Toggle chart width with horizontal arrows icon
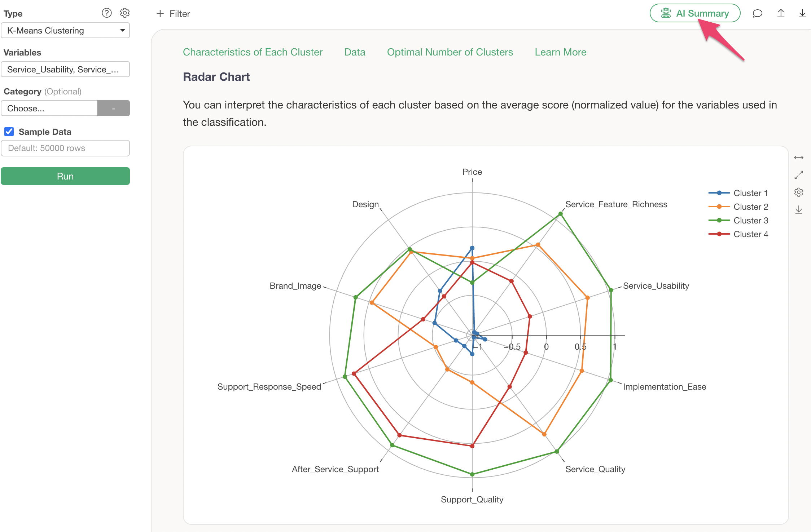The image size is (811, 532). (798, 158)
